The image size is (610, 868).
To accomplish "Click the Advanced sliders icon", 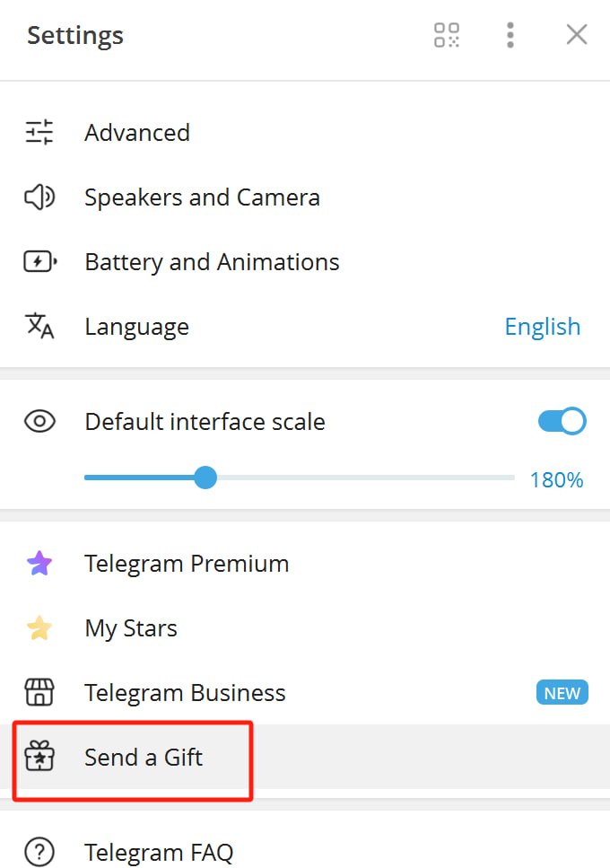I will point(39,132).
